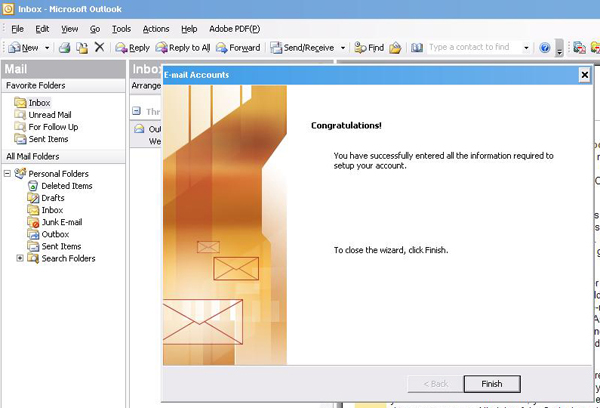The width and height of the screenshot is (600, 408).
Task: Click the Print toolbar icon
Action: (x=65, y=47)
